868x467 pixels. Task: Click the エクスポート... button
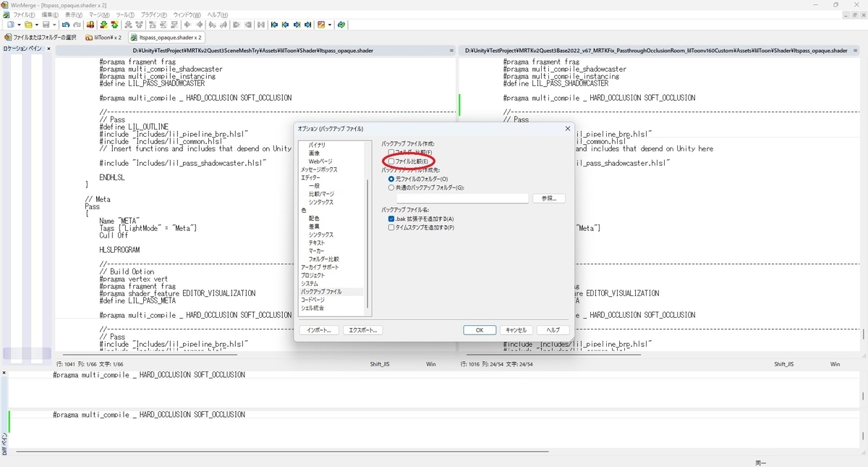(x=362, y=330)
